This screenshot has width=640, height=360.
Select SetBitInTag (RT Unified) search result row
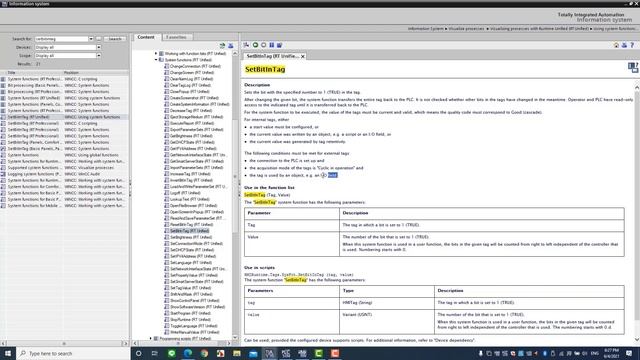[64, 117]
